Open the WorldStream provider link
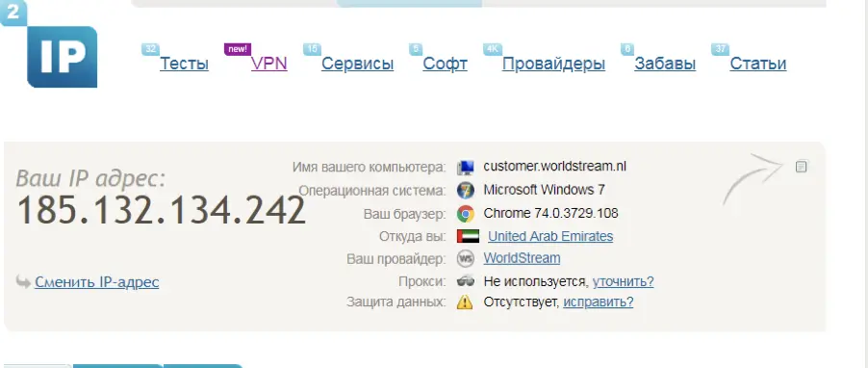The height and width of the screenshot is (368, 868). [x=522, y=258]
